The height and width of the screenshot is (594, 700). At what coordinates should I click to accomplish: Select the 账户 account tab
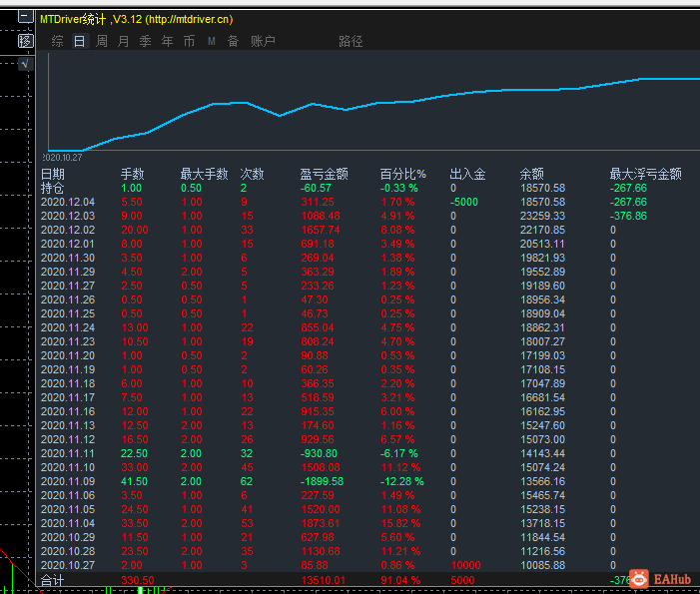point(263,42)
